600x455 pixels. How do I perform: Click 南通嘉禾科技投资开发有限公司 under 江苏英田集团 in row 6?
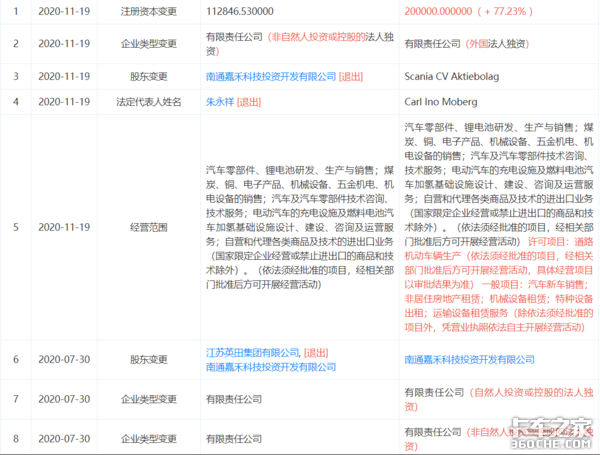pos(271,367)
